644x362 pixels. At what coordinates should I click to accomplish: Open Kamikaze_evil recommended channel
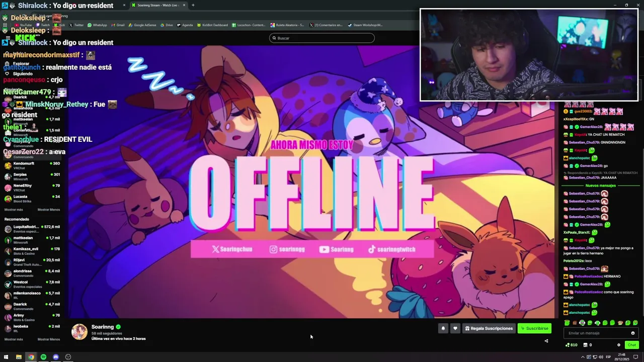32,251
